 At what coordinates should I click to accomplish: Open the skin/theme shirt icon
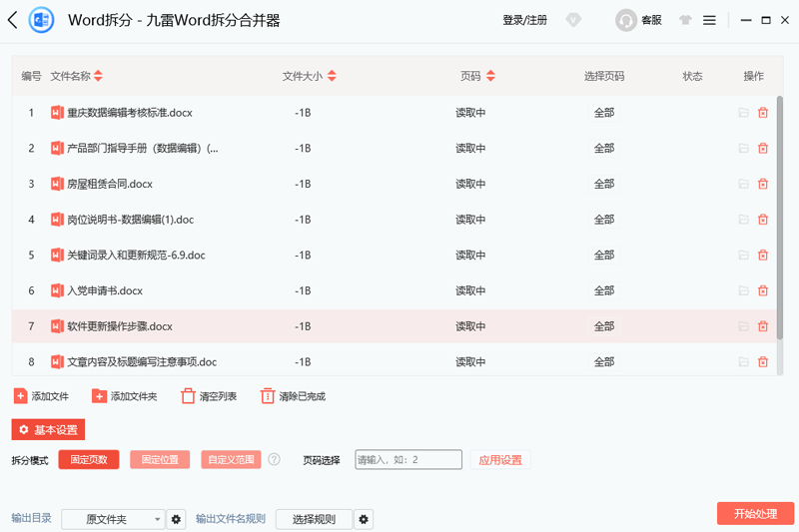coord(685,20)
